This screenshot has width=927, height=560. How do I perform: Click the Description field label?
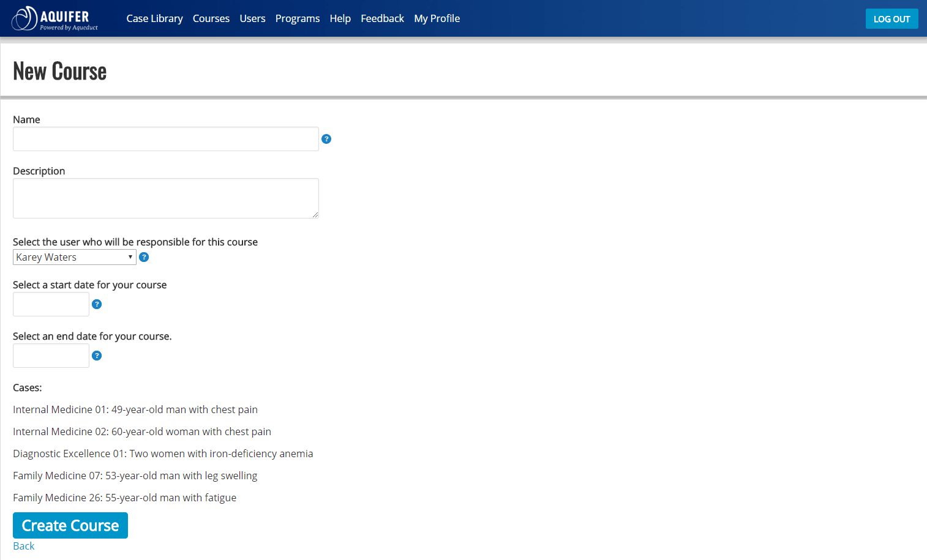[39, 171]
